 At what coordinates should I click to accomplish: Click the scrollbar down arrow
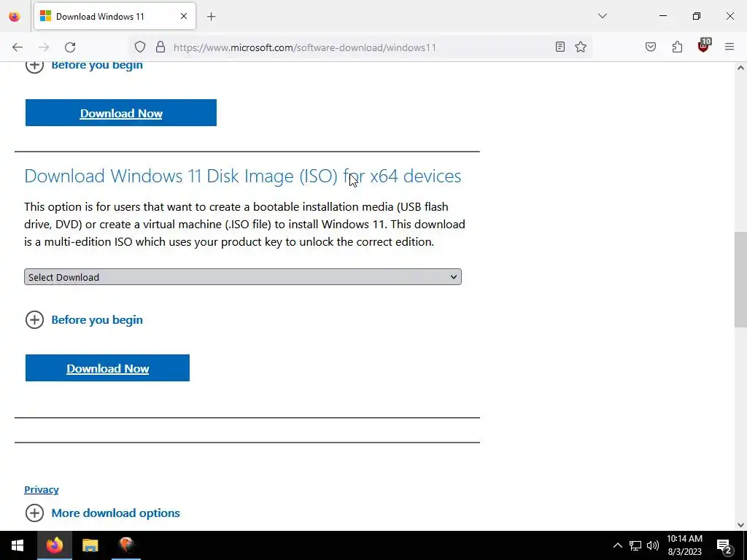coord(740,525)
